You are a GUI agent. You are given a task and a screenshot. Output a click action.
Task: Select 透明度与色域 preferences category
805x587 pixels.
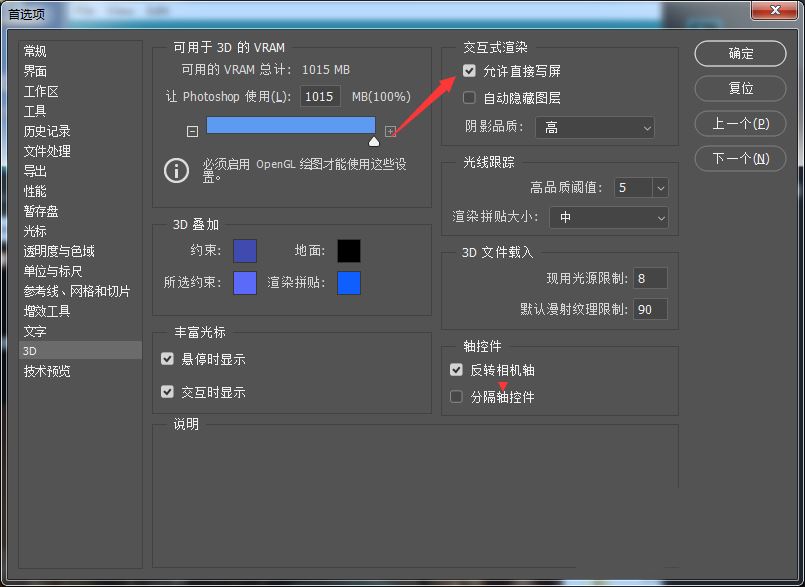pos(59,251)
